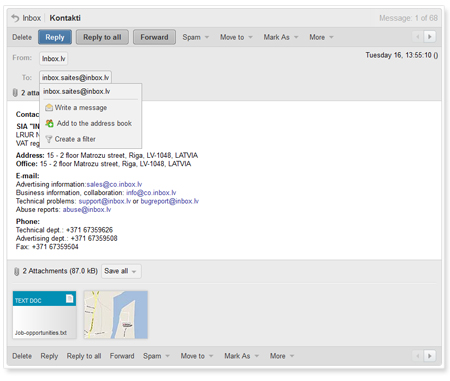Click the Add to address book contact icon
The height and width of the screenshot is (381, 450).
[x=49, y=123]
